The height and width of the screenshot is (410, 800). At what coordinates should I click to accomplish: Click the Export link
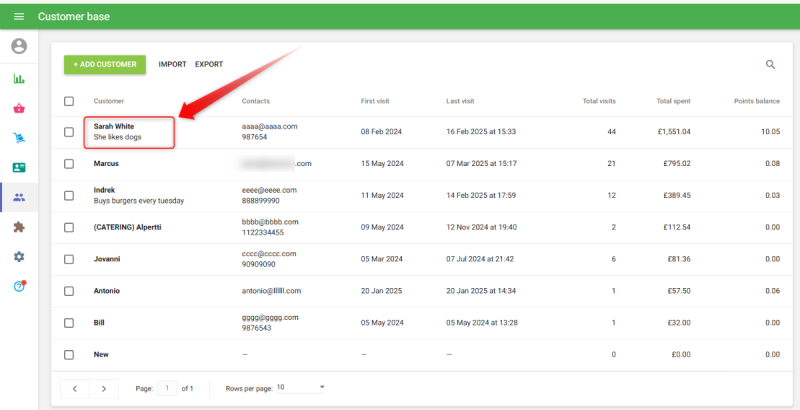point(209,65)
